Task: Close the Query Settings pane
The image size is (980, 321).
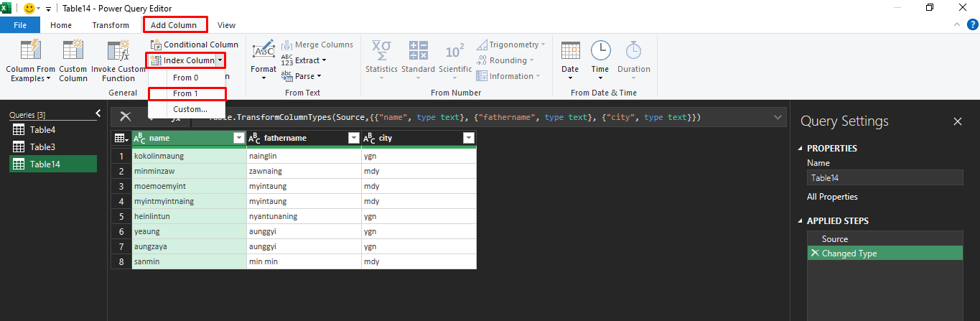Action: tap(958, 121)
